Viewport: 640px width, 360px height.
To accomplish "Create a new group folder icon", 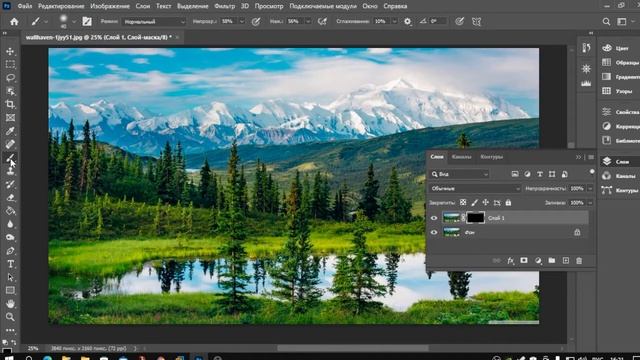I will click(552, 260).
